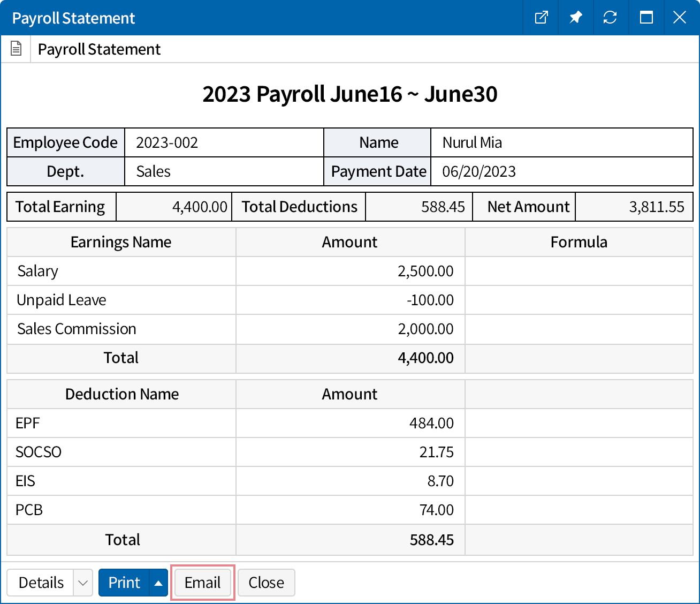The width and height of the screenshot is (700, 604).
Task: Select the Sales Commission amount 2,000.00
Action: pyautogui.click(x=425, y=329)
